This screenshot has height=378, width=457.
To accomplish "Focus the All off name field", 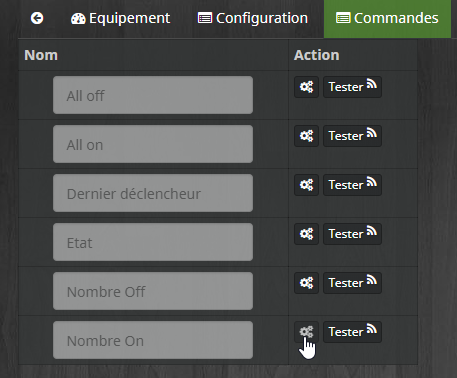I will [153, 95].
